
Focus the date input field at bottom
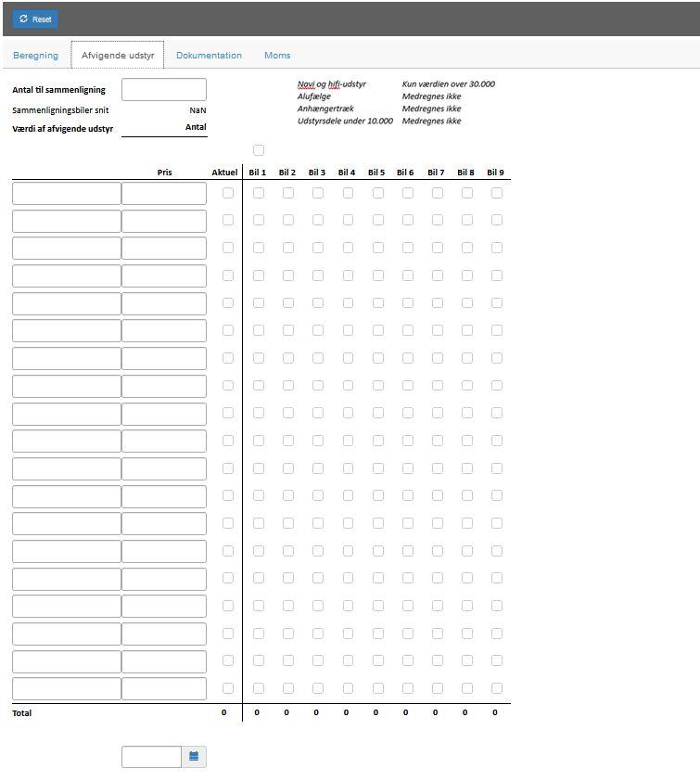pyautogui.click(x=151, y=756)
